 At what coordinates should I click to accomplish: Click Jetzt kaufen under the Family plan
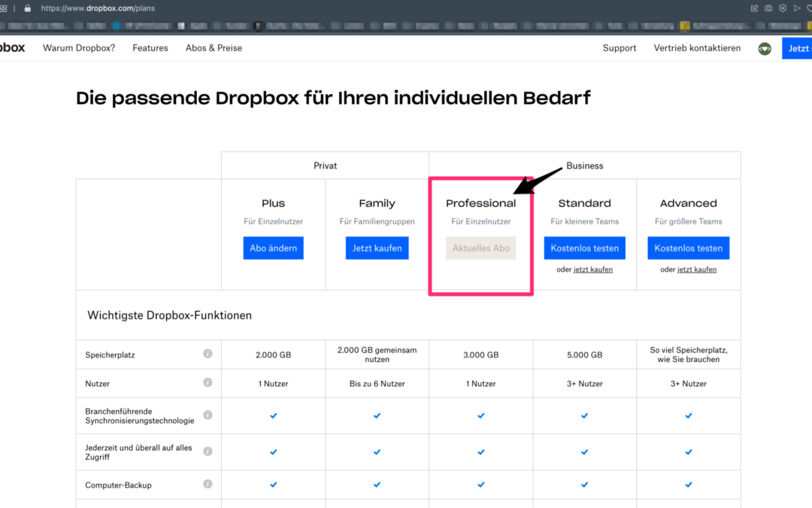pyautogui.click(x=377, y=248)
